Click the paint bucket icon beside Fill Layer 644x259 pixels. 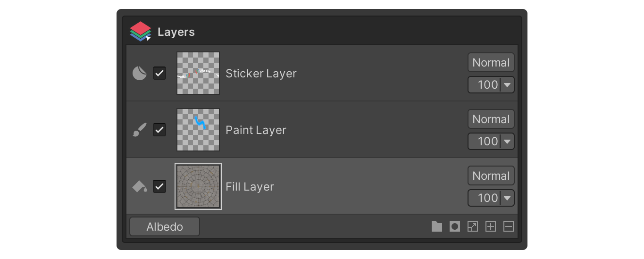click(139, 187)
